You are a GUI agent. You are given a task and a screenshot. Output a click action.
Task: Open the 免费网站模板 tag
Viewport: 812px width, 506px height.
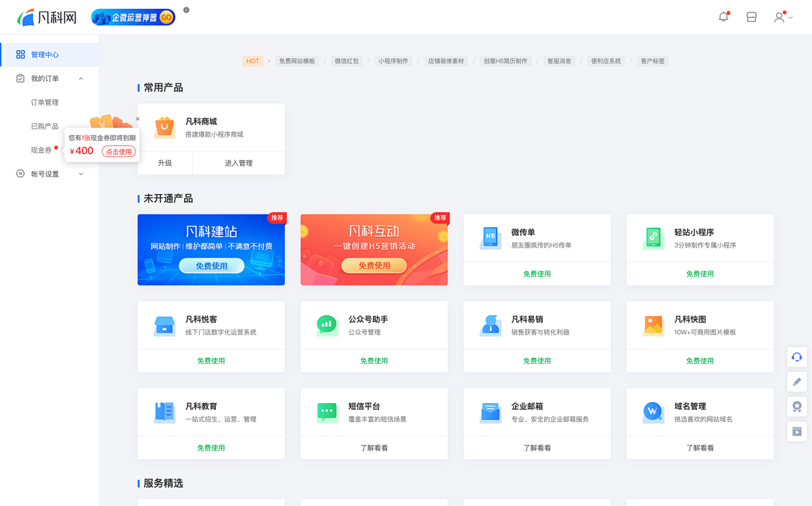click(297, 61)
